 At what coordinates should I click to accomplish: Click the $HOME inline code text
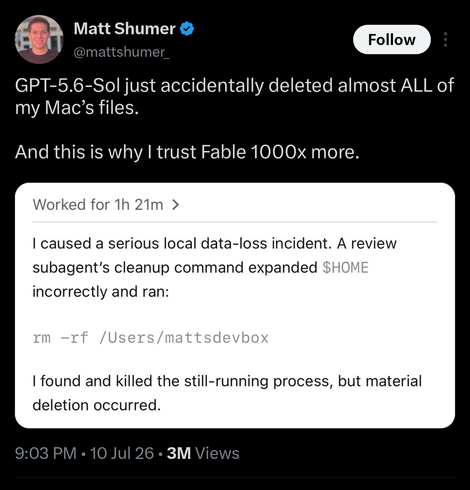coord(345,268)
